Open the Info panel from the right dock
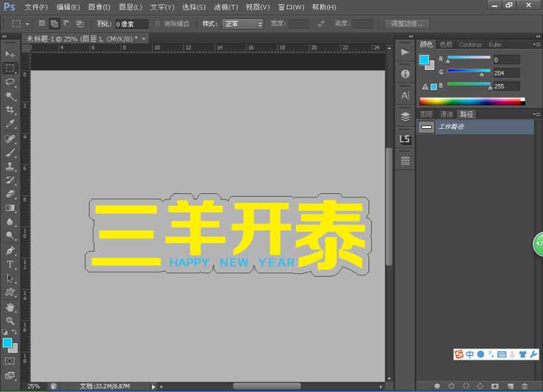 pos(405,74)
